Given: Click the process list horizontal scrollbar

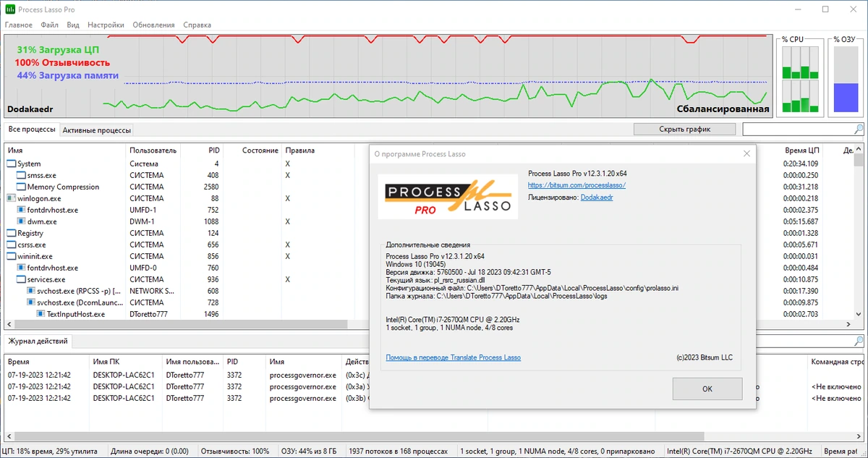Looking at the screenshot, I should click(429, 324).
